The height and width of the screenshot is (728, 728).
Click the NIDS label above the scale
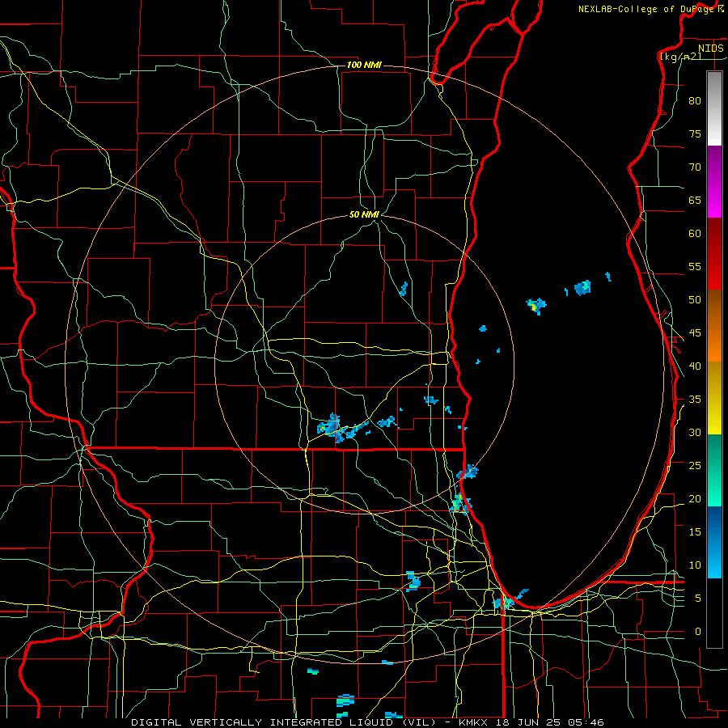tap(710, 49)
